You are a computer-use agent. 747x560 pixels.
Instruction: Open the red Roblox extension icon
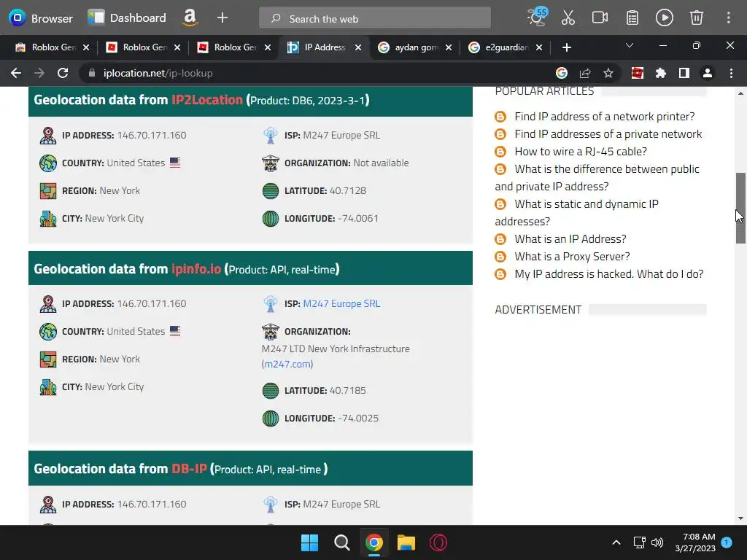click(x=637, y=73)
